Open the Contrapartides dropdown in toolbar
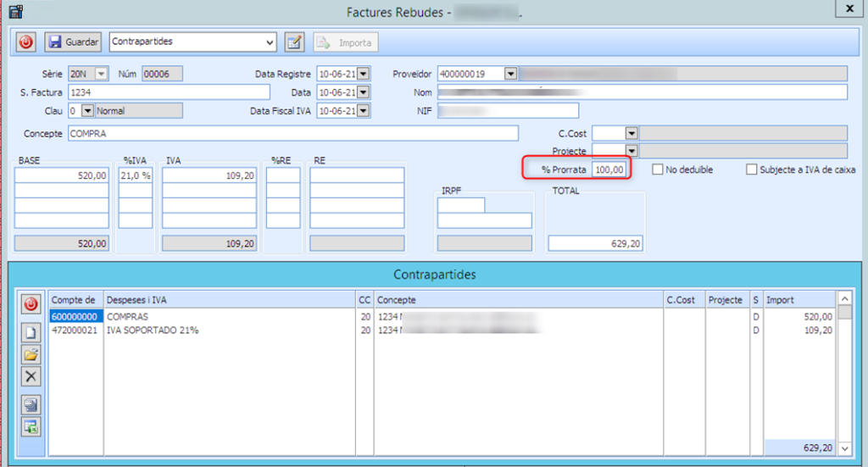 click(x=270, y=42)
